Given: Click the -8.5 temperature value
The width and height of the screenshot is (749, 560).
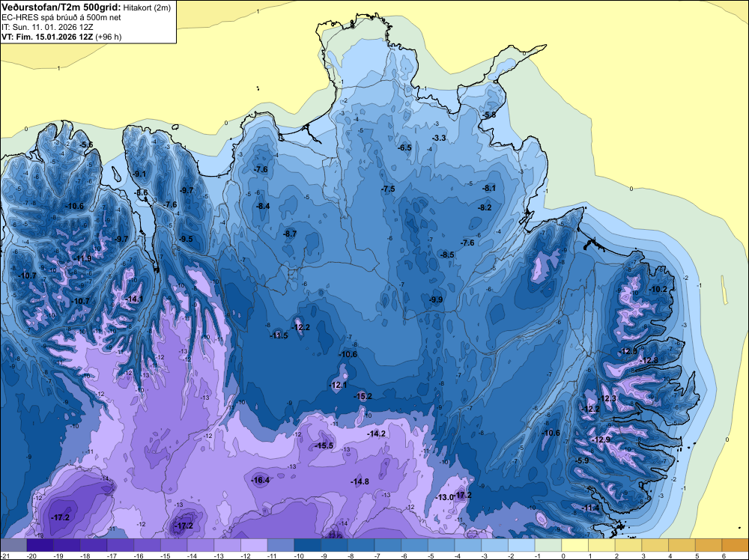Looking at the screenshot, I should click(x=447, y=255).
